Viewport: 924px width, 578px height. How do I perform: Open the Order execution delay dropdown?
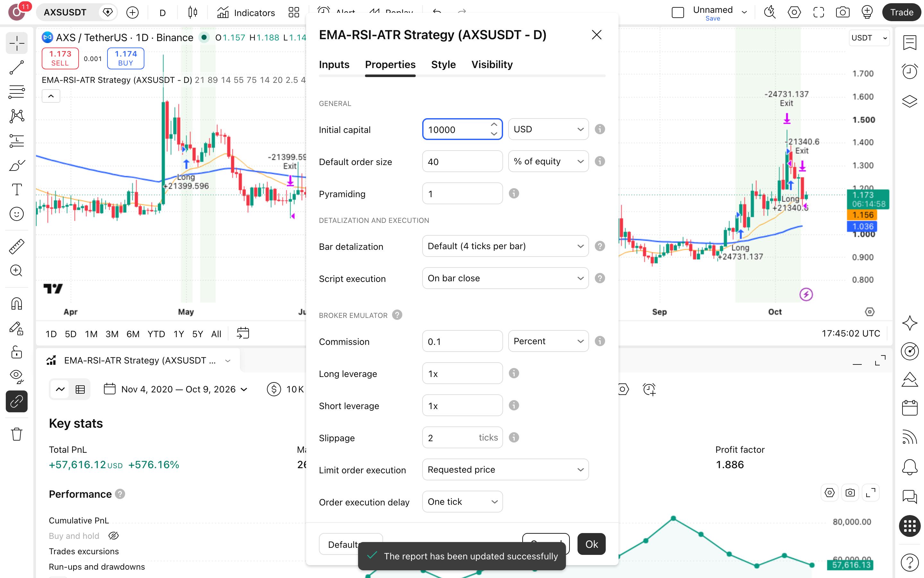pyautogui.click(x=462, y=502)
